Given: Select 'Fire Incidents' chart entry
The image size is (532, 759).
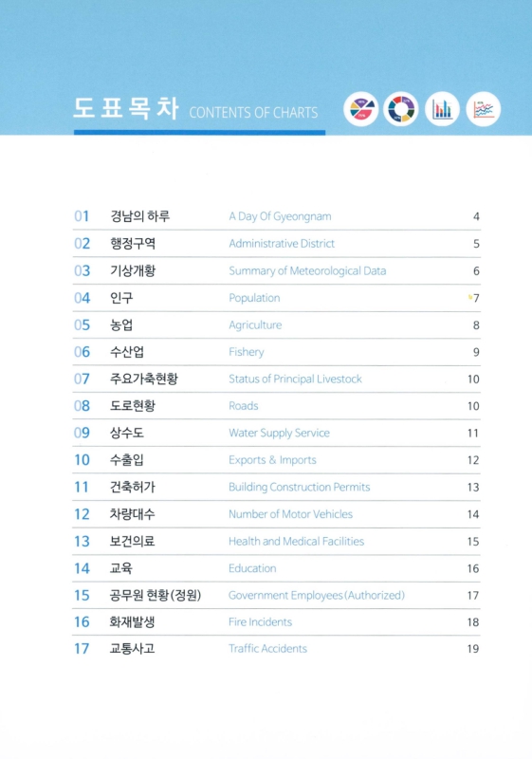Looking at the screenshot, I should pos(277,622).
